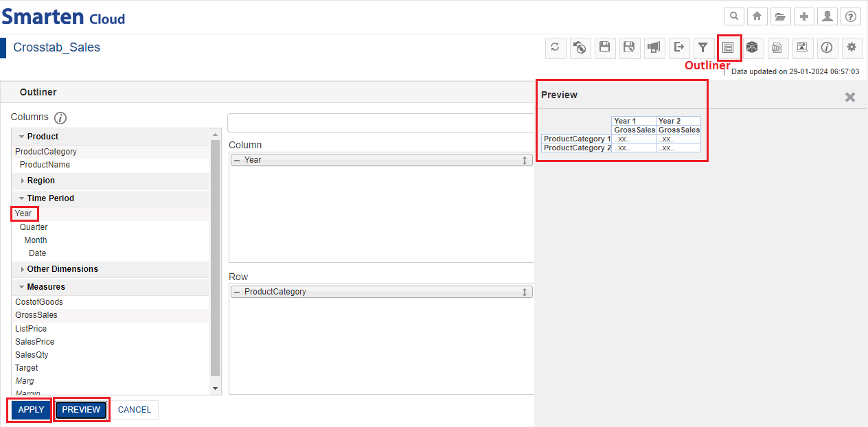868x427 pixels.
Task: Expand the Region group
Action: [x=22, y=181]
